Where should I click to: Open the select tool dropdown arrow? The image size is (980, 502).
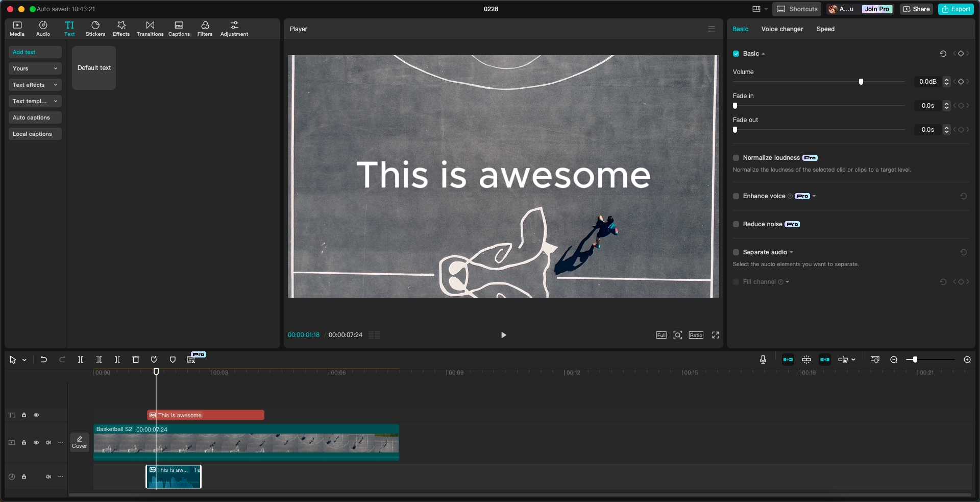click(24, 360)
